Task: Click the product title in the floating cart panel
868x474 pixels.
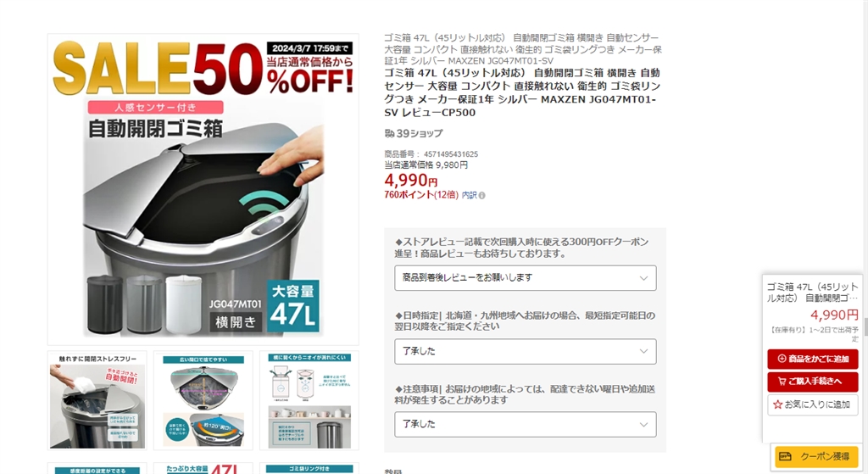Action: (x=812, y=293)
